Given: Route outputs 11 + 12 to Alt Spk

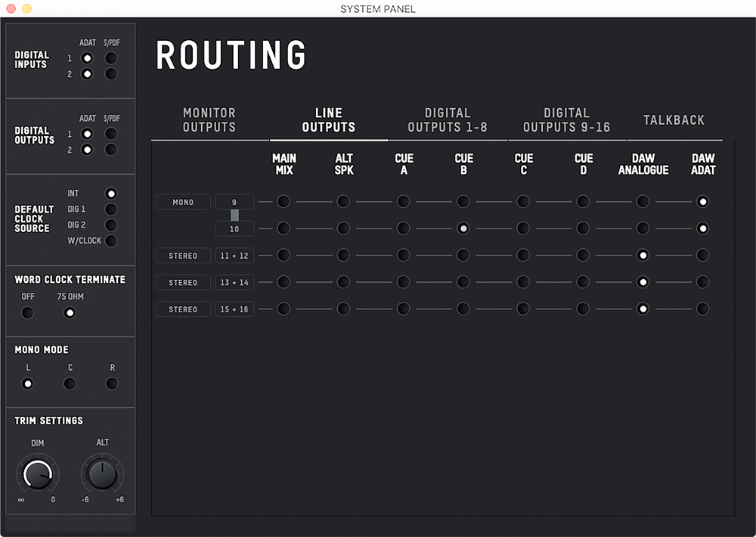Looking at the screenshot, I should click(343, 256).
